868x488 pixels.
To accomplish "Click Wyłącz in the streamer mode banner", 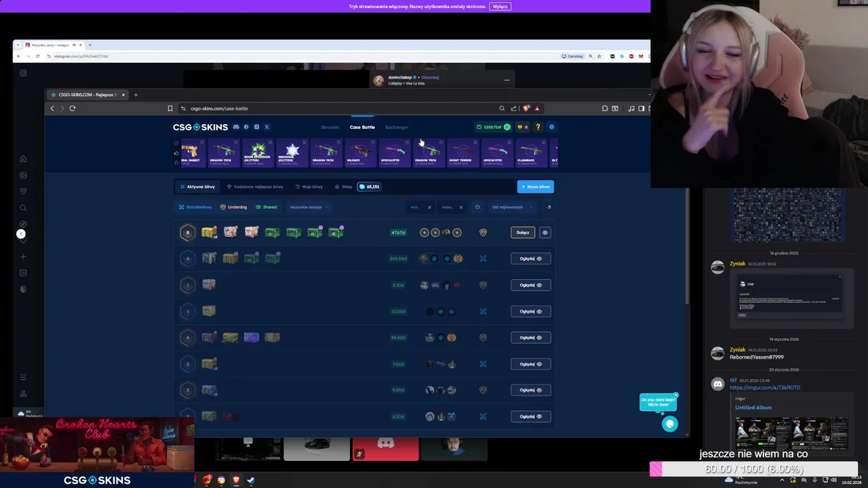I will pyautogui.click(x=500, y=6).
